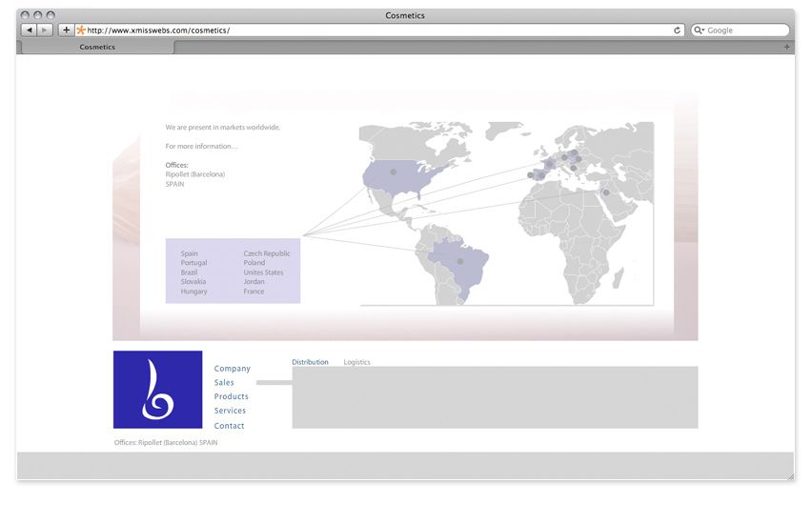Click the add bookmark plus button
This screenshot has width=812, height=524.
(66, 30)
